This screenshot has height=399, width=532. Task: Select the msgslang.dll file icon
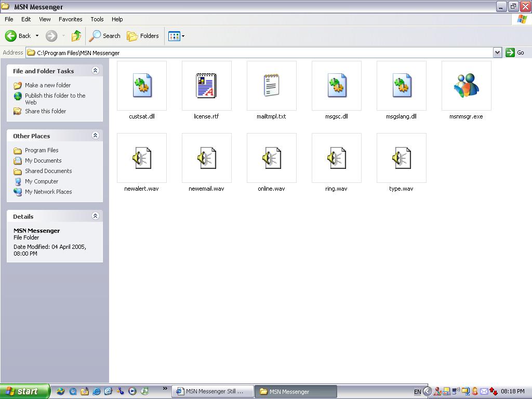click(x=402, y=86)
